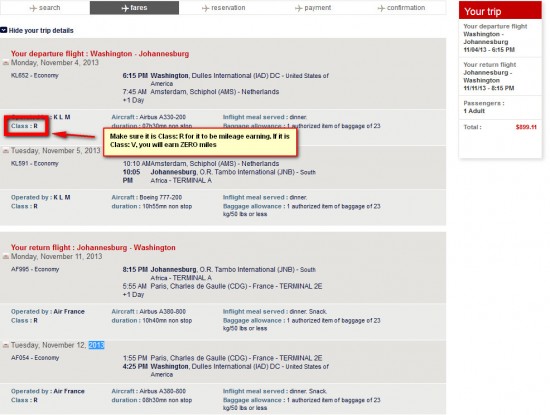The height and width of the screenshot is (415, 550).
Task: Click the plane icon beside confirmation
Action: coord(381,8)
